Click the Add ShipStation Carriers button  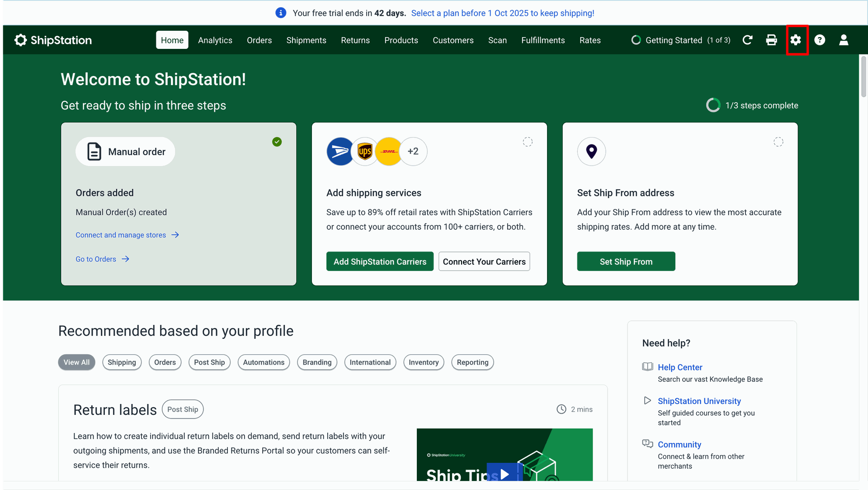coord(380,262)
